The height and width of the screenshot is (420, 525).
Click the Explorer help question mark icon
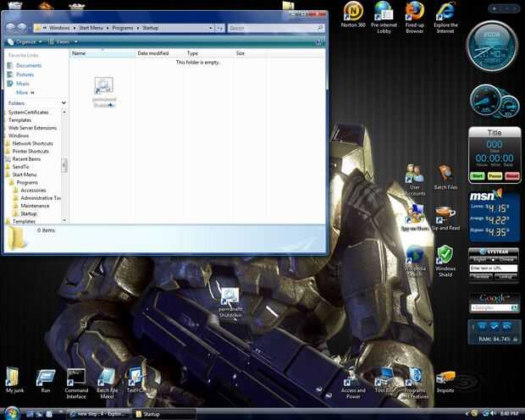[318, 42]
